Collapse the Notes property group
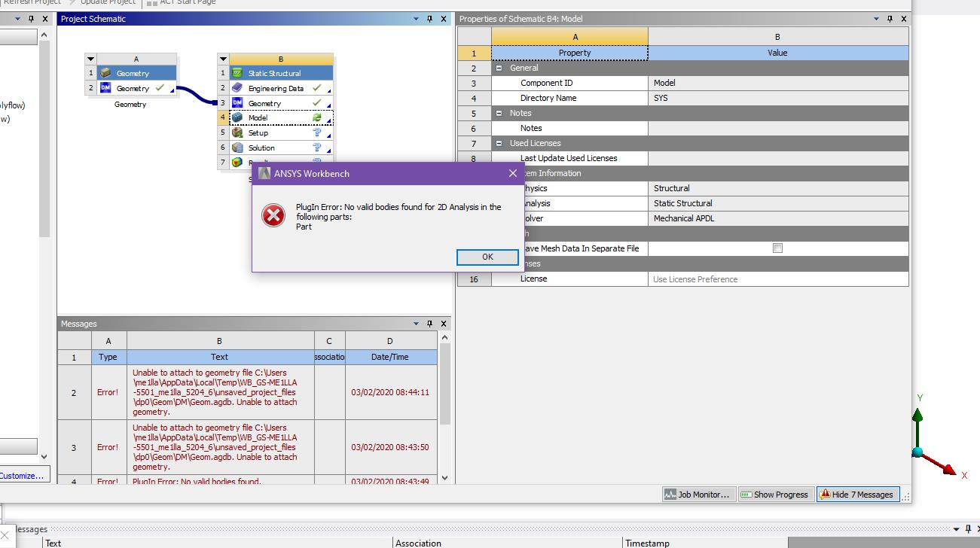The height and width of the screenshot is (548, 980). click(499, 113)
